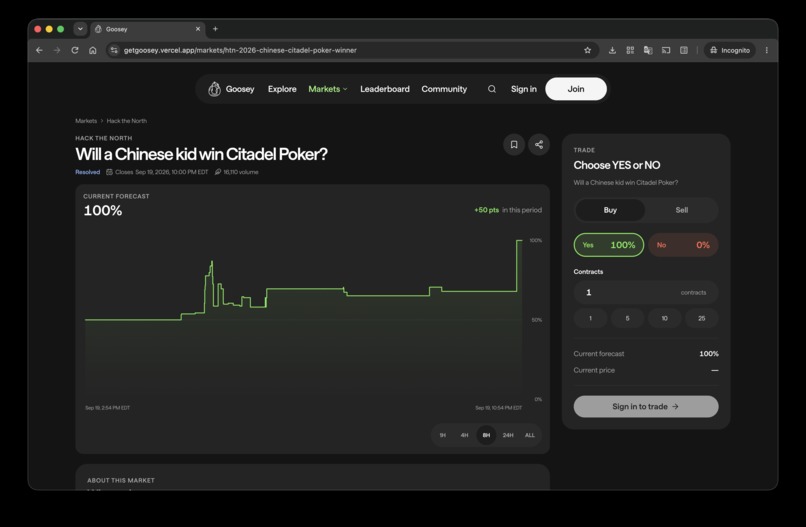Image resolution: width=806 pixels, height=527 pixels.
Task: Open the search magnifier icon
Action: click(x=492, y=89)
